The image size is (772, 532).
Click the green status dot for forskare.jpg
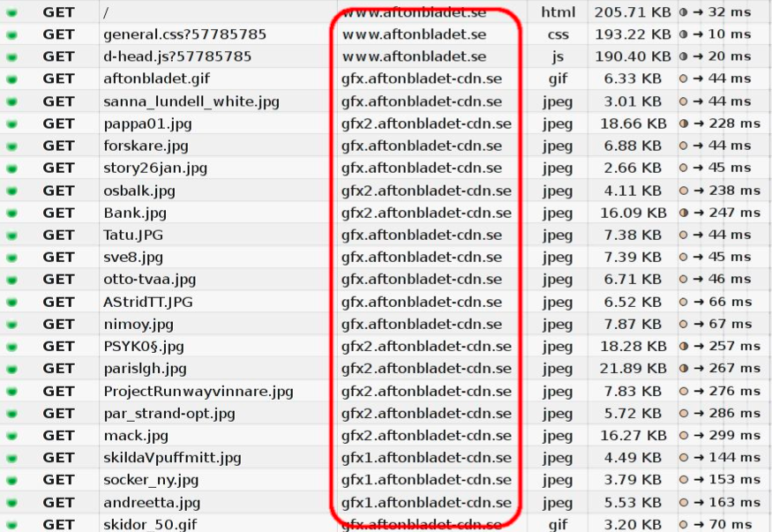pos(11,146)
